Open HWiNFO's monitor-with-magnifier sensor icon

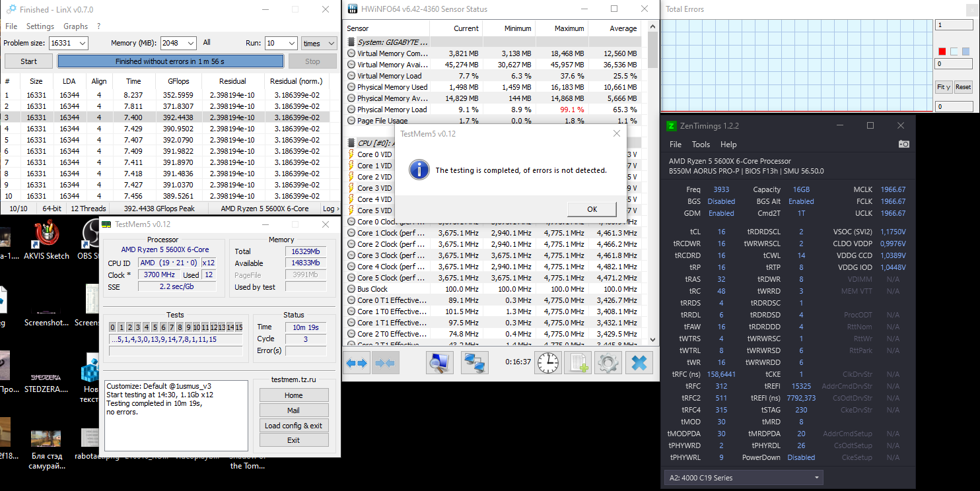point(440,363)
